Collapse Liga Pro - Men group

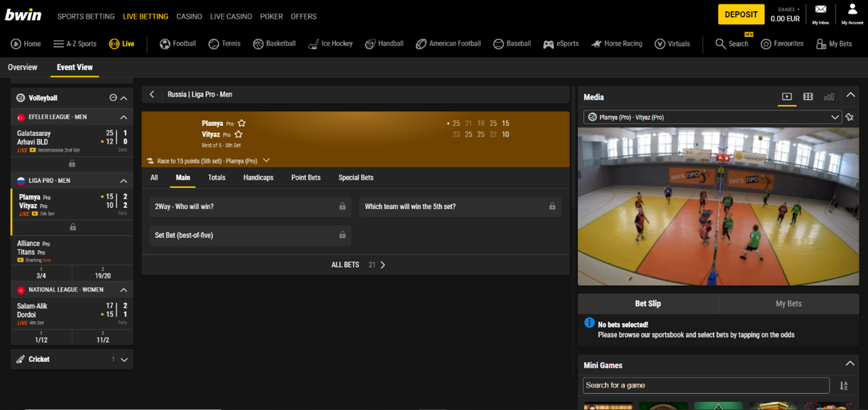124,181
